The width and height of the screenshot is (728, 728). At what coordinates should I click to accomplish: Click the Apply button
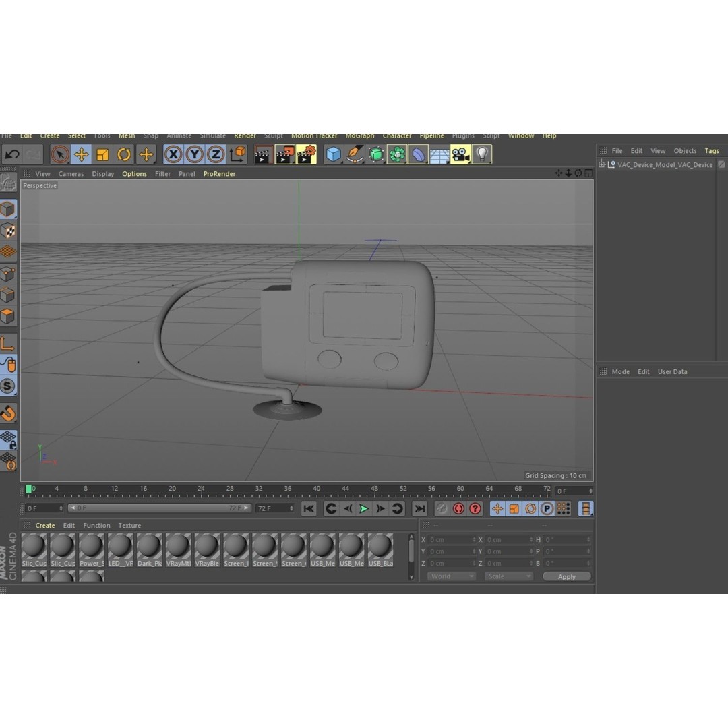pyautogui.click(x=567, y=576)
